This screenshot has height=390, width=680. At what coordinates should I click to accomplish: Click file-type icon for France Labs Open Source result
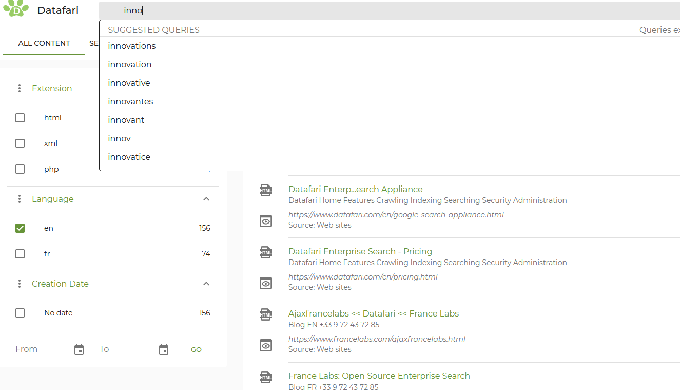point(266,376)
